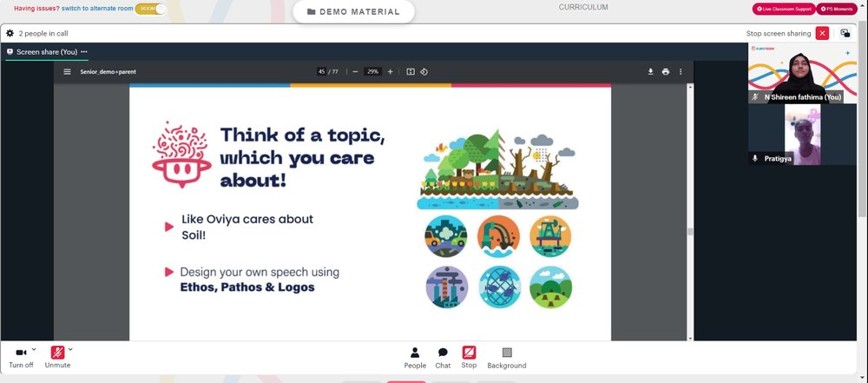Open the Demo Material folder
This screenshot has height=383, width=868.
tap(353, 11)
